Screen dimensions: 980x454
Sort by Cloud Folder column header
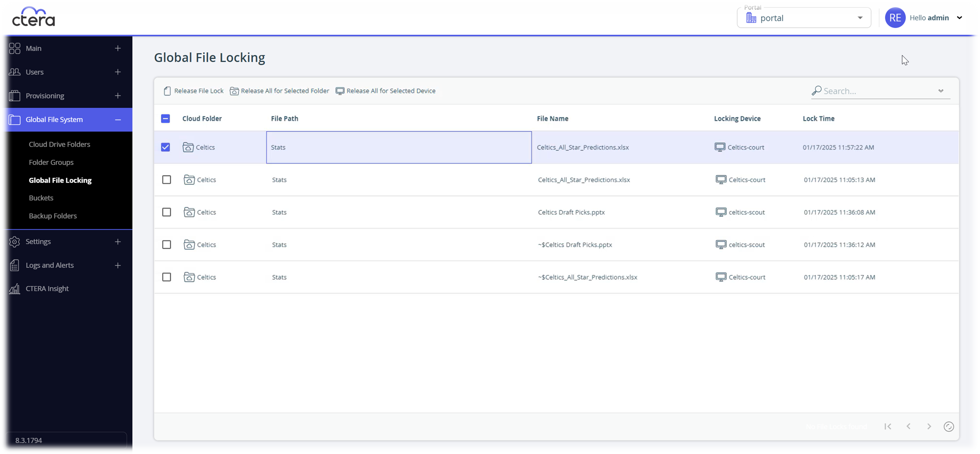tap(202, 119)
